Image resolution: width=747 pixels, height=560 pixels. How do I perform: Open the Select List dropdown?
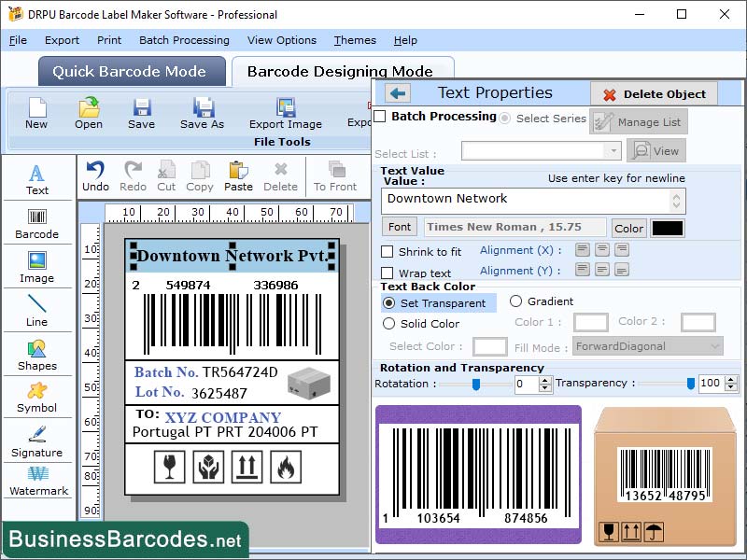point(542,150)
